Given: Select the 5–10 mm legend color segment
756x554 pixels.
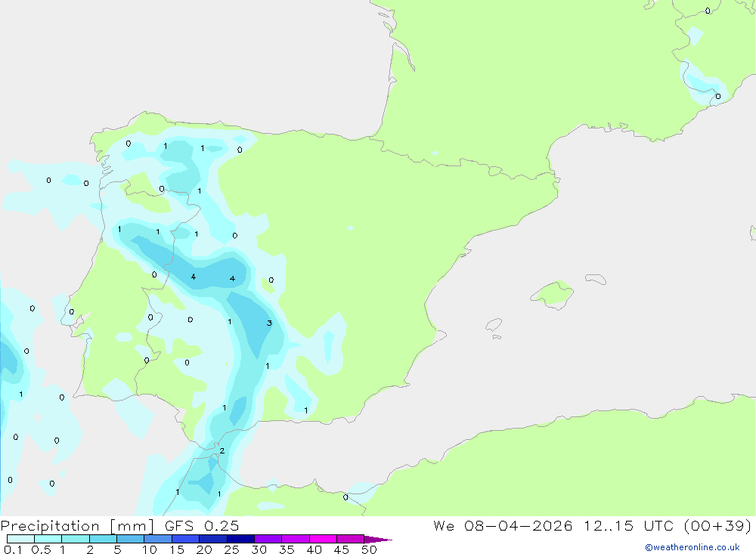Looking at the screenshot, I should point(131,539).
